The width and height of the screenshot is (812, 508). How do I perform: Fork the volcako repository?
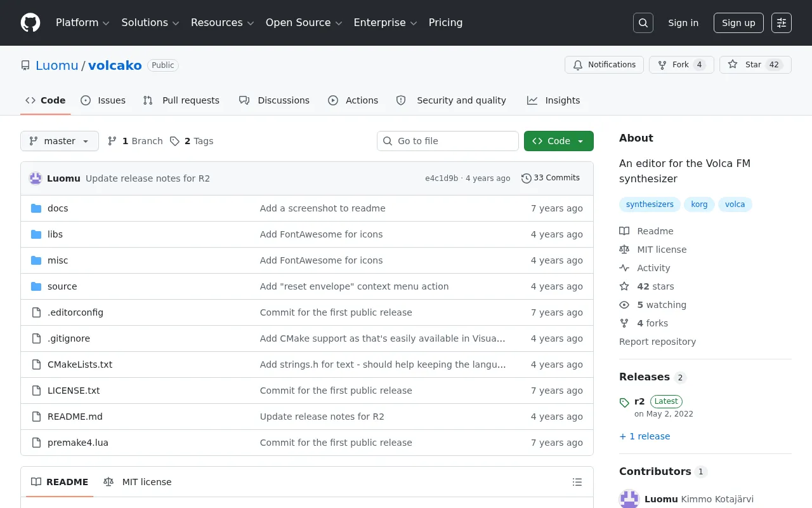click(681, 65)
